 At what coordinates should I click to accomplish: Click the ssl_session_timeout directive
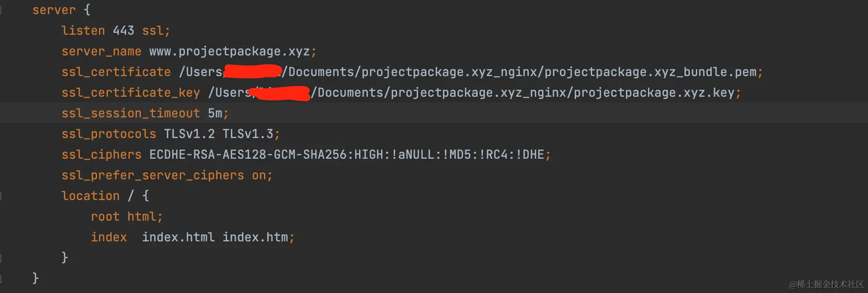coord(130,114)
